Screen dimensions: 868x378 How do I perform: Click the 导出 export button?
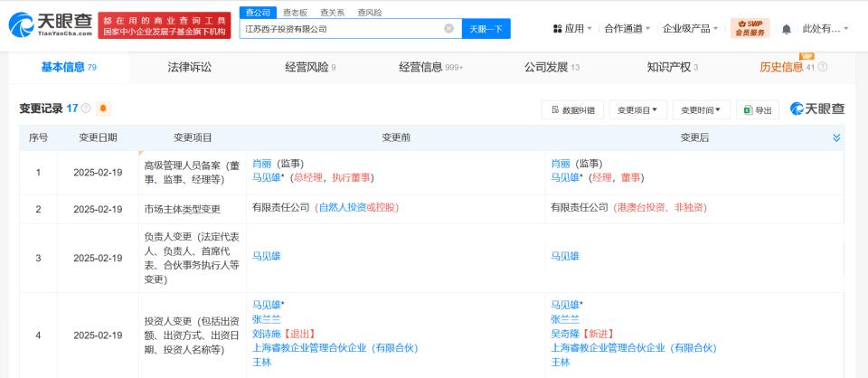click(x=758, y=110)
